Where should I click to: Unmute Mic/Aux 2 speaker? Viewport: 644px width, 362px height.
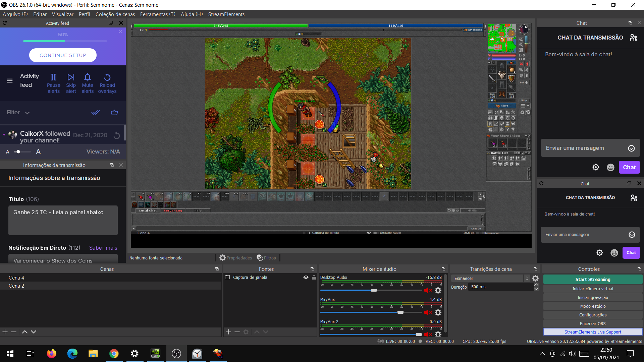(428, 334)
